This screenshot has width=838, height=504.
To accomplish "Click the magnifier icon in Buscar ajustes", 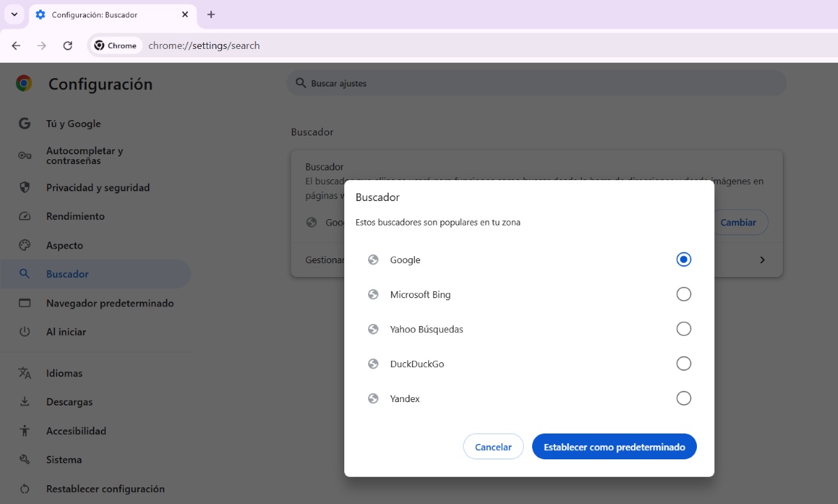I will (x=301, y=83).
